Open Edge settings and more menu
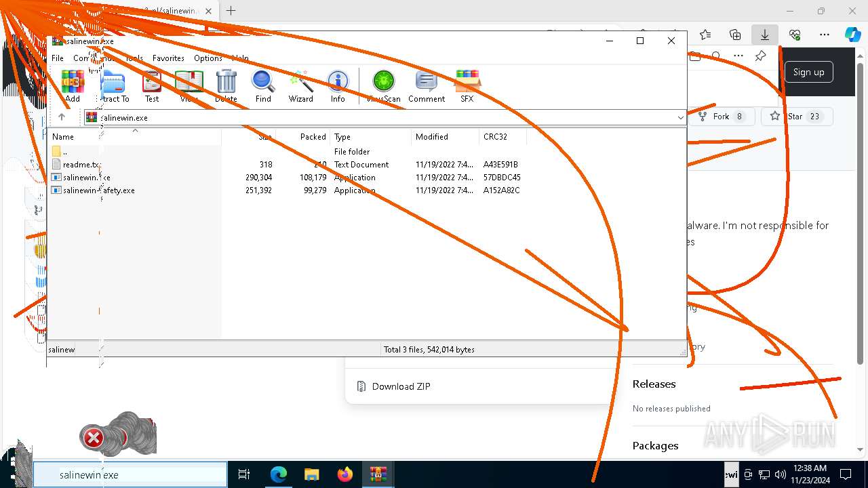Screen dimensions: 868x488 pos(825,35)
